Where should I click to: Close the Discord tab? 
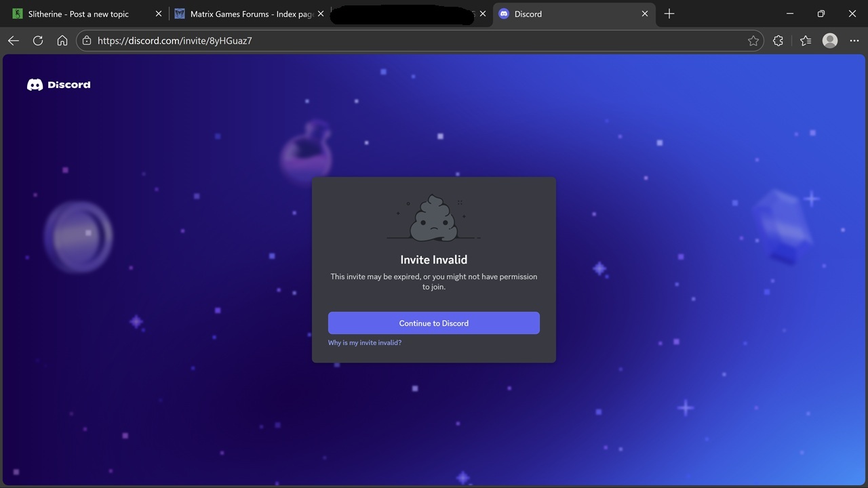pos(645,14)
